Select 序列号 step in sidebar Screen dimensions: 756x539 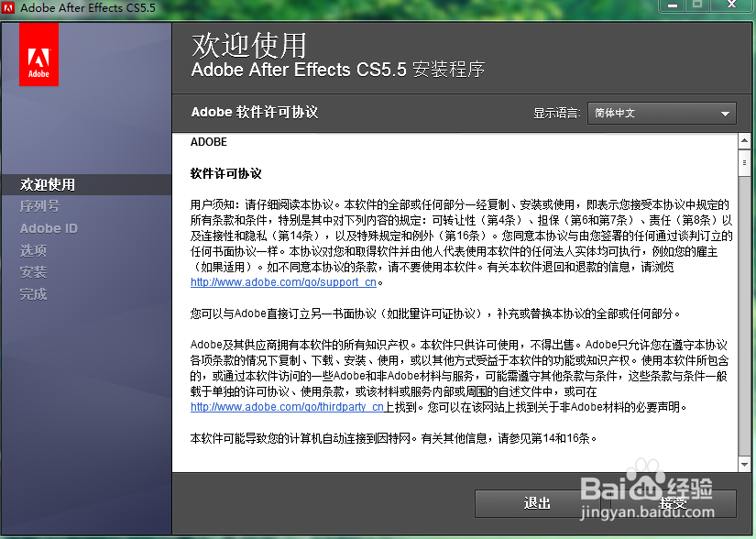(39, 206)
